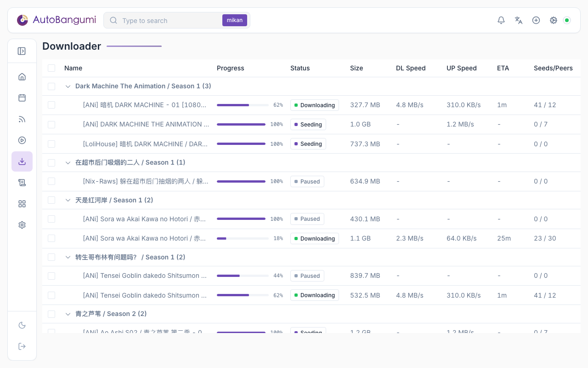
Task: Click the Paused status badge of Nix-Raws row
Action: point(307,181)
